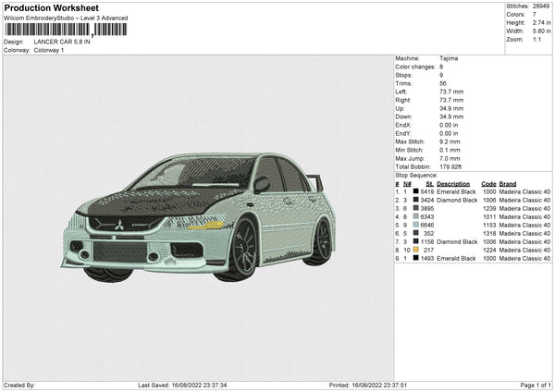
Task: Click the 'Code' column header
Action: click(488, 184)
